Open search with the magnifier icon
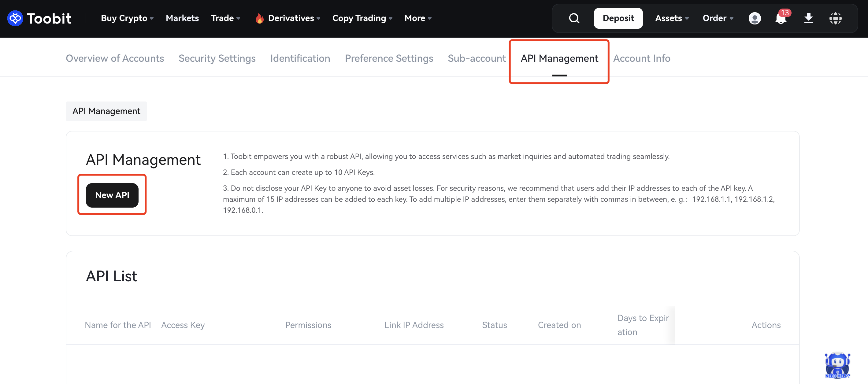 (574, 18)
